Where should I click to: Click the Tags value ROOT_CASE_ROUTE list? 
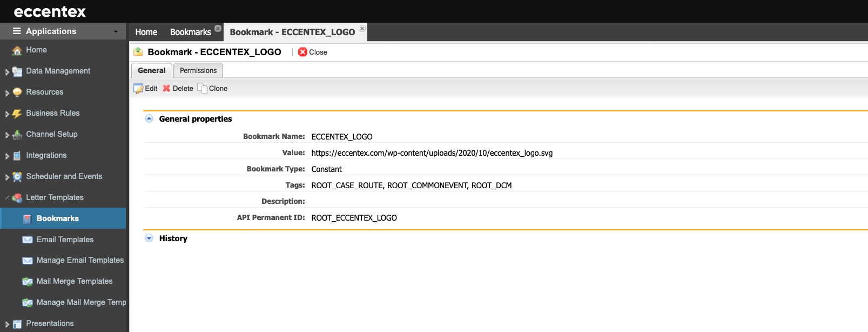click(412, 185)
